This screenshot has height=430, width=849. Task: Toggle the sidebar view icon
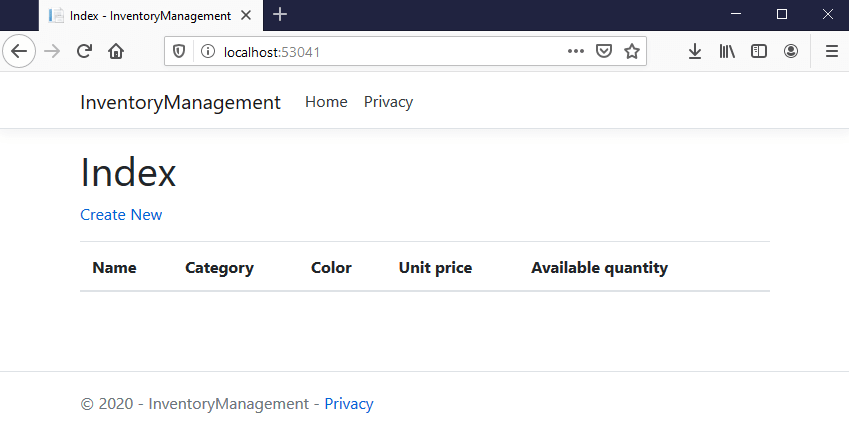point(759,51)
